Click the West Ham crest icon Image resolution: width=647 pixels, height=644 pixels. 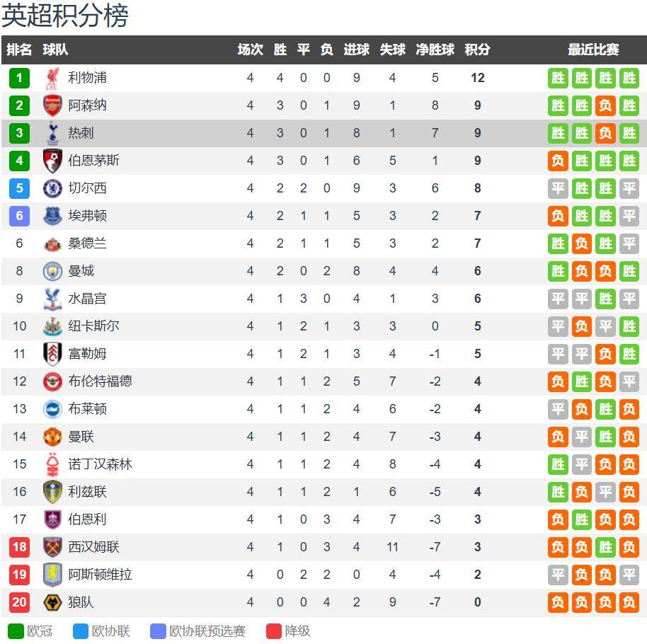52,547
